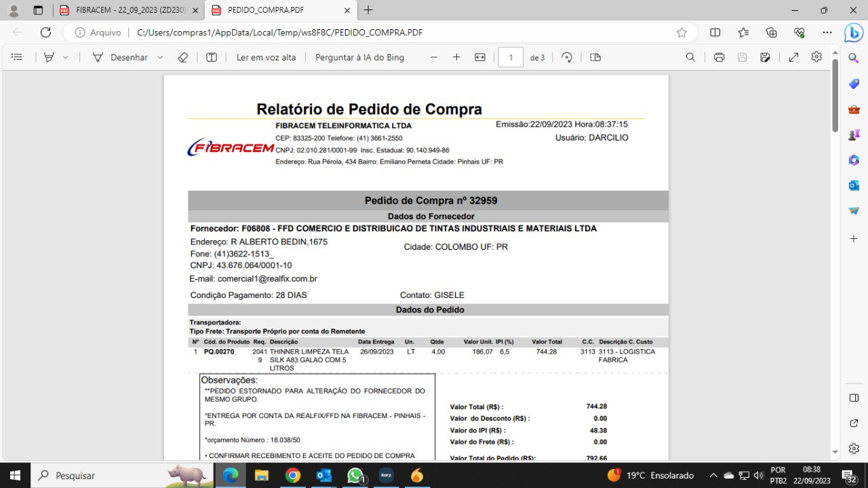Expand the Desenhar options arrow
Viewport: 868px width, 488px height.
160,58
